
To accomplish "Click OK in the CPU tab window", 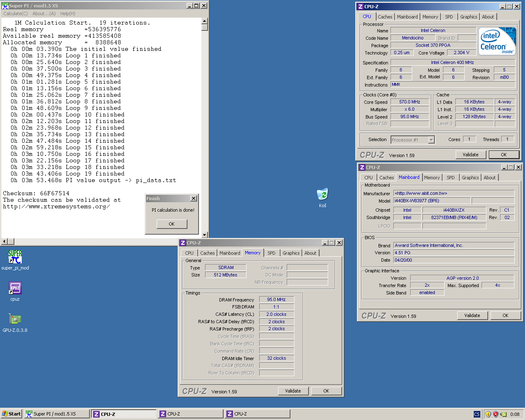I will point(504,155).
